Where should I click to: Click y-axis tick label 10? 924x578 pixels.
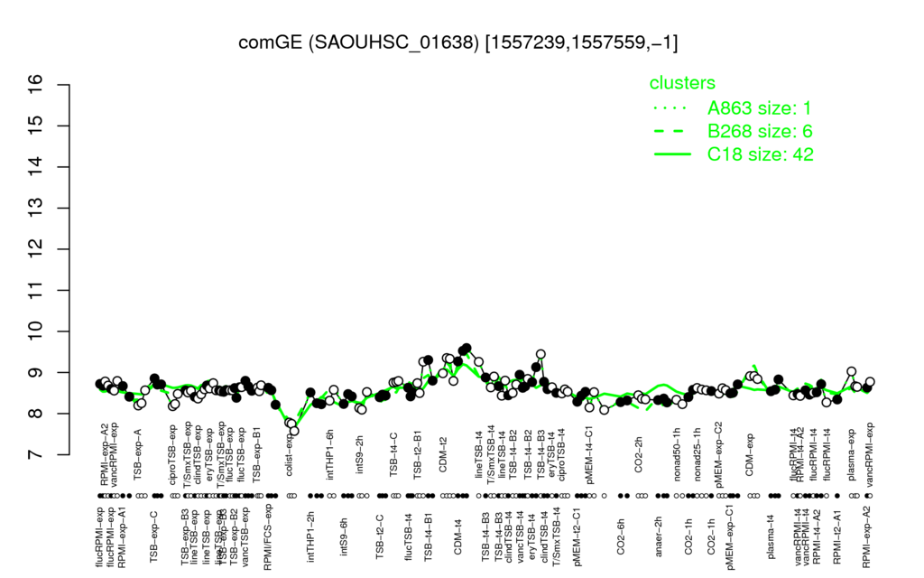pyautogui.click(x=36, y=331)
